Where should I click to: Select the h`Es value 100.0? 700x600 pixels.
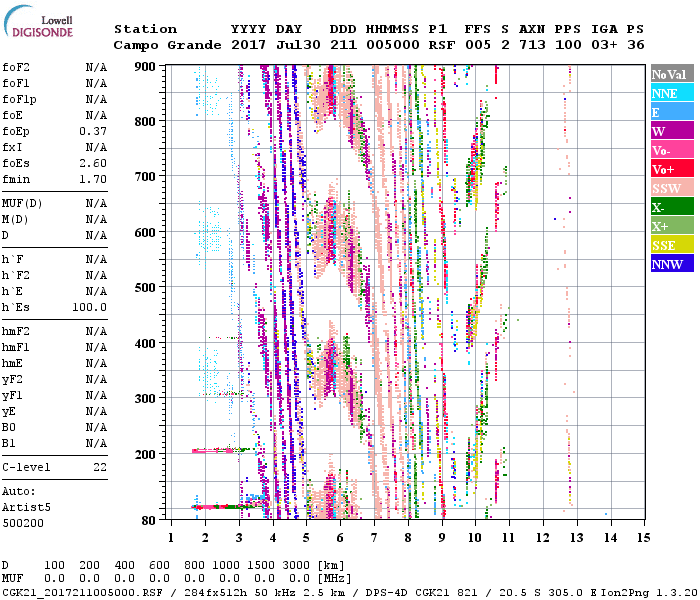pos(90,307)
